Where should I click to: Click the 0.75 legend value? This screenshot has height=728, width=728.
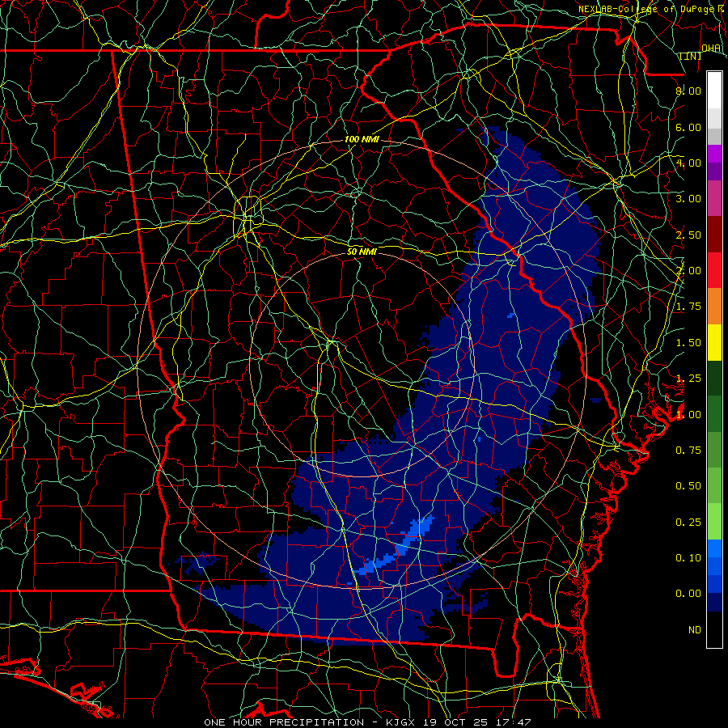(688, 451)
